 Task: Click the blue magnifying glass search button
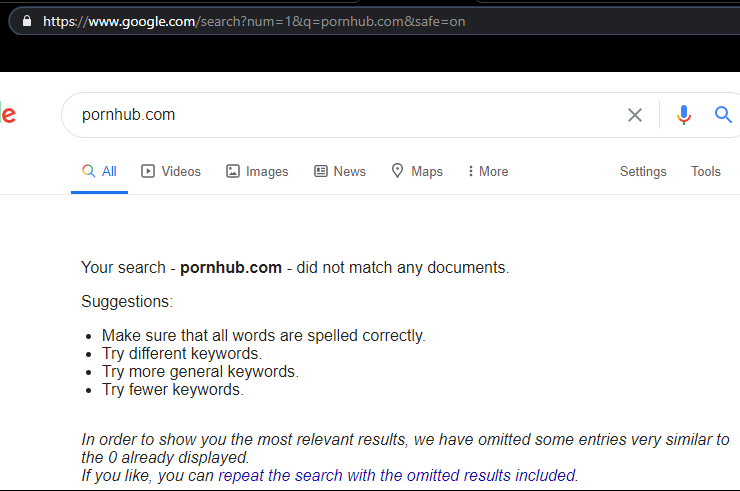tap(723, 114)
